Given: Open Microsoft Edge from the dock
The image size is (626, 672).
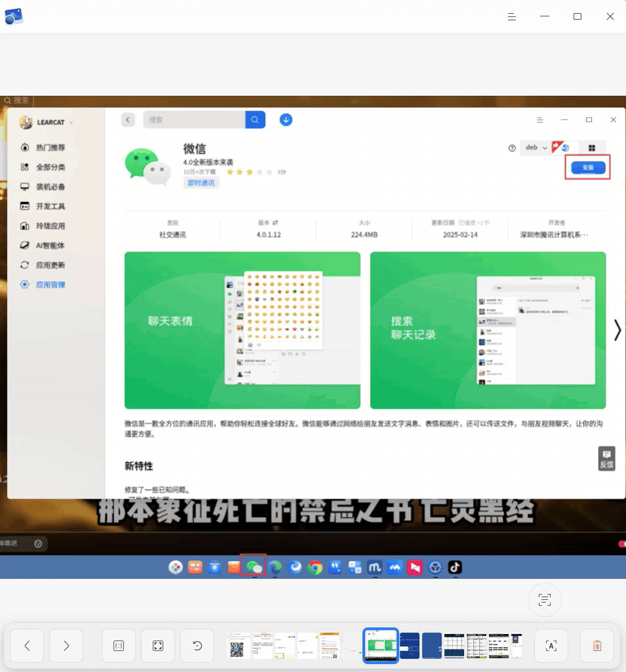Looking at the screenshot, I should click(275, 568).
